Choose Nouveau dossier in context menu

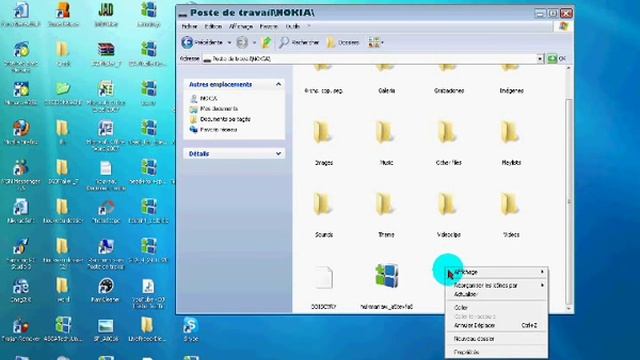(496, 339)
